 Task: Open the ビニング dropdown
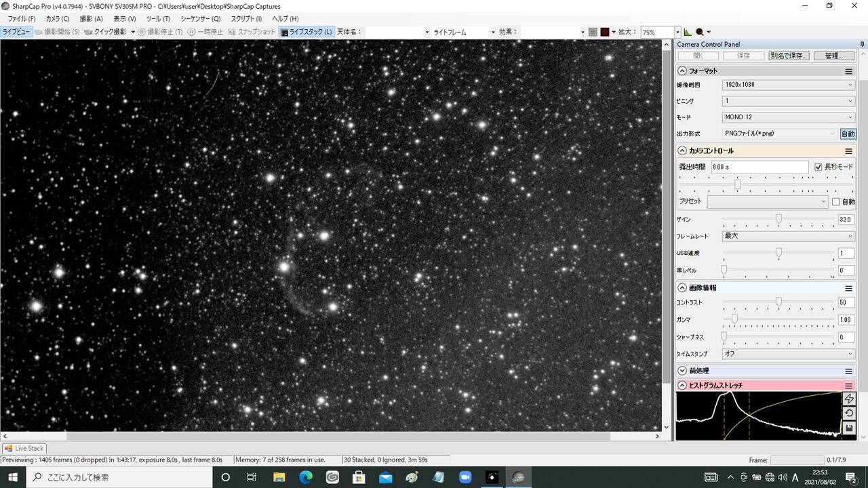pyautogui.click(x=789, y=101)
